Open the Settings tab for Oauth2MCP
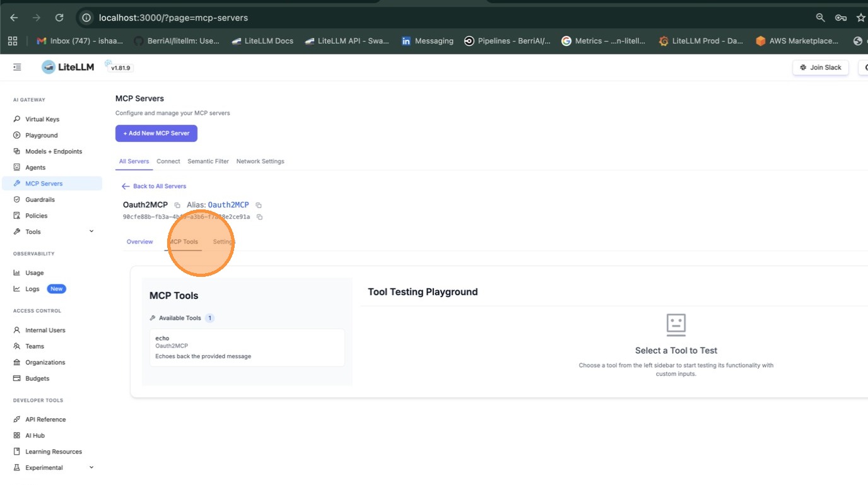The image size is (868, 485). 224,242
